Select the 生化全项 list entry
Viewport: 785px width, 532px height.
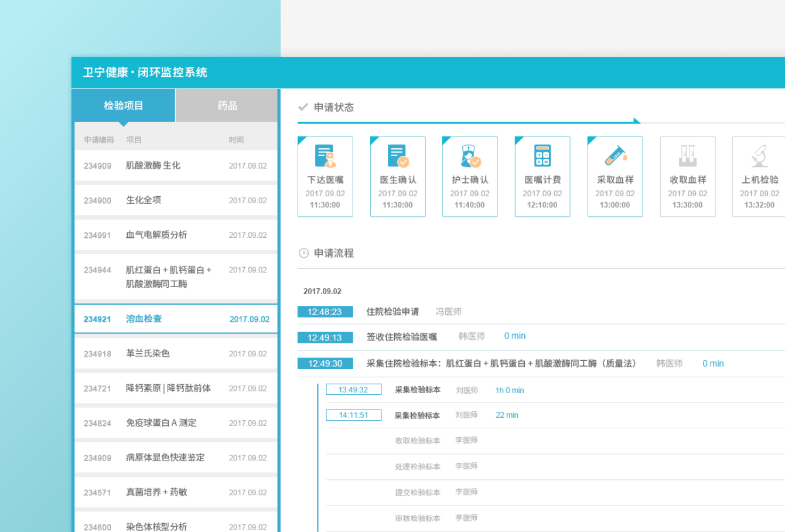[x=176, y=200]
